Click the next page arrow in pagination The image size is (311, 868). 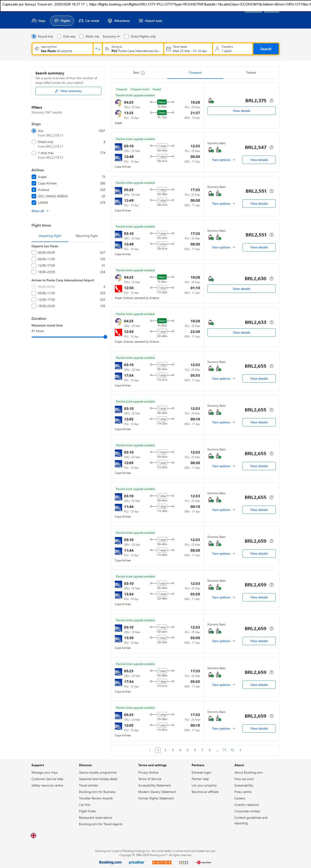tap(240, 750)
